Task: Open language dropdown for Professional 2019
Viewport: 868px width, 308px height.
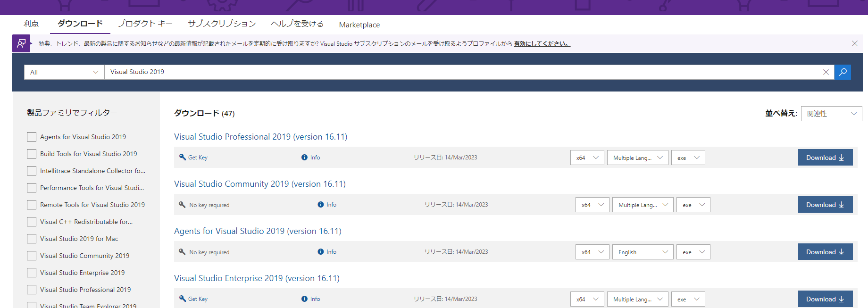Action: [637, 158]
